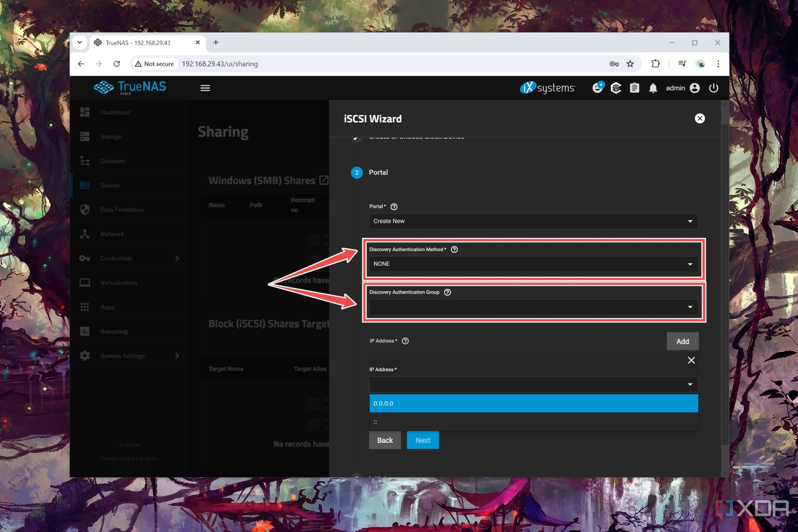Expand the Portal dropdown selector
This screenshot has height=532, width=798.
tap(690, 221)
